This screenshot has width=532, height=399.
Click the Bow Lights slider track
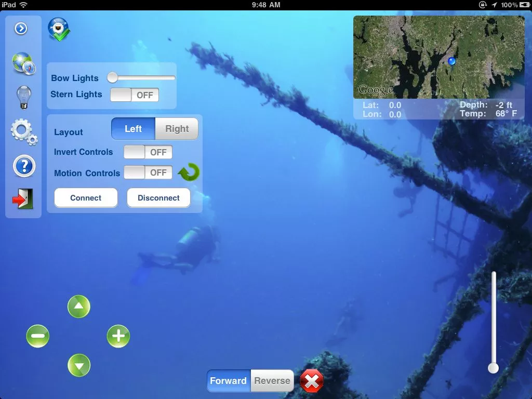click(144, 78)
